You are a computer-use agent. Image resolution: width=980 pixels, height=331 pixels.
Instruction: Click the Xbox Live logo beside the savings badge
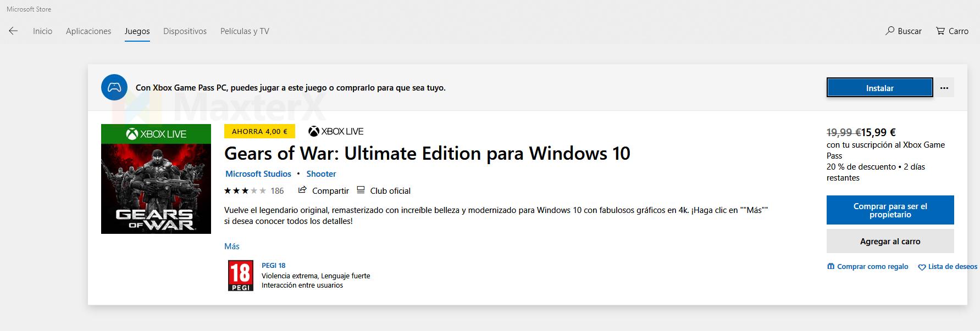(336, 131)
